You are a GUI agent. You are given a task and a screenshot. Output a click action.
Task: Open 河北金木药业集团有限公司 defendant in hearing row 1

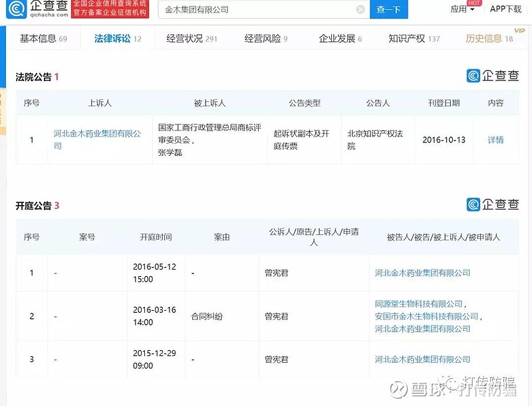point(422,273)
